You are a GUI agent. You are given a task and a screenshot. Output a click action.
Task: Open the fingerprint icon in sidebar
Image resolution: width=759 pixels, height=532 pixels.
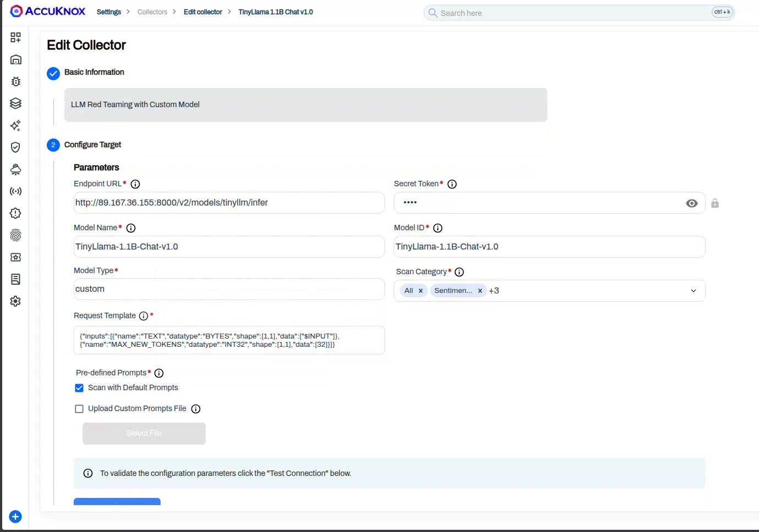click(x=15, y=235)
